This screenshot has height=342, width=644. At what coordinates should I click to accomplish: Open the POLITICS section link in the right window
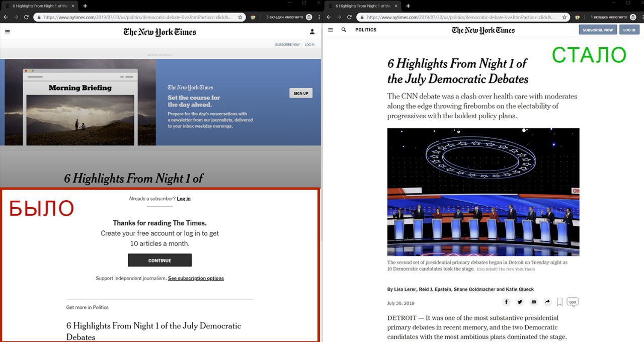(366, 30)
